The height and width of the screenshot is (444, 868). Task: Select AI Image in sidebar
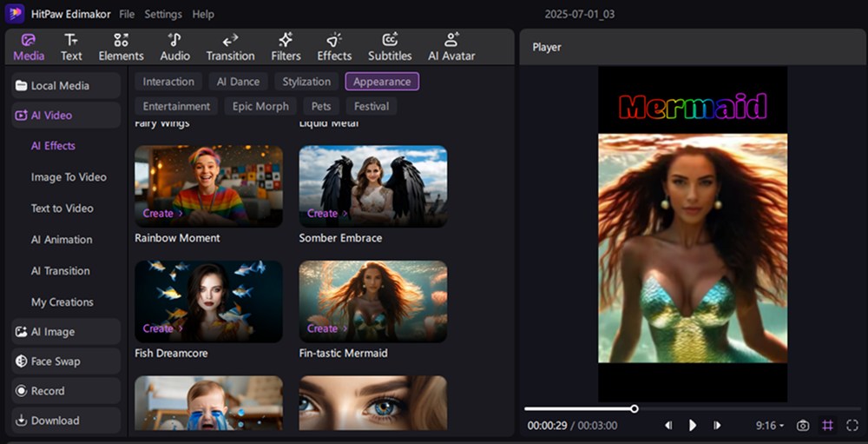click(66, 331)
